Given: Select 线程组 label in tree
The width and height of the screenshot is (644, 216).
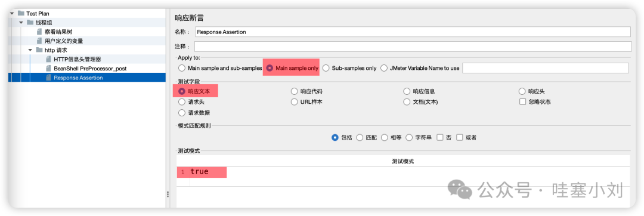Looking at the screenshot, I should tap(44, 23).
